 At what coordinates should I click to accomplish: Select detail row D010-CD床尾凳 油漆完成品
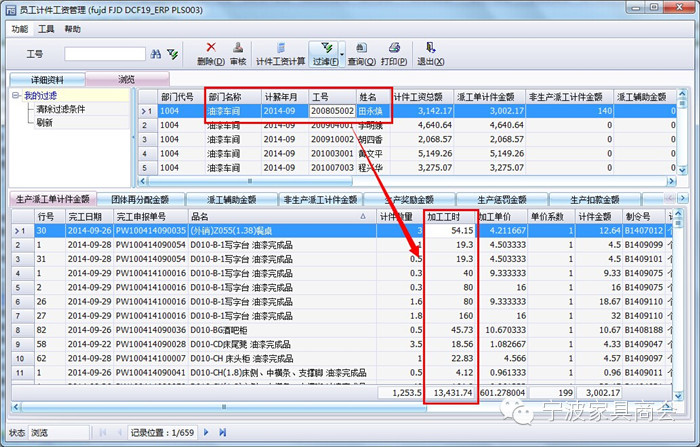click(x=342, y=344)
